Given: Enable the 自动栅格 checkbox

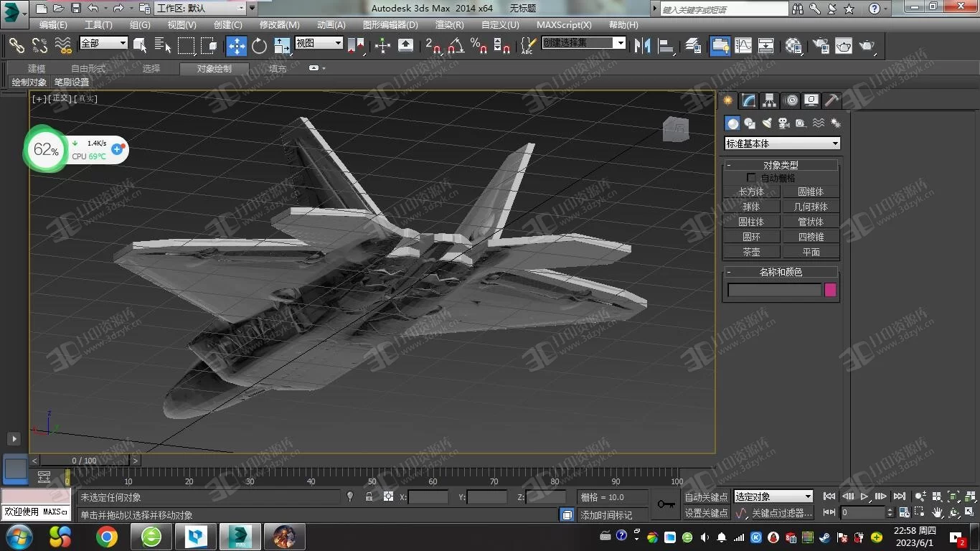Looking at the screenshot, I should coord(751,178).
